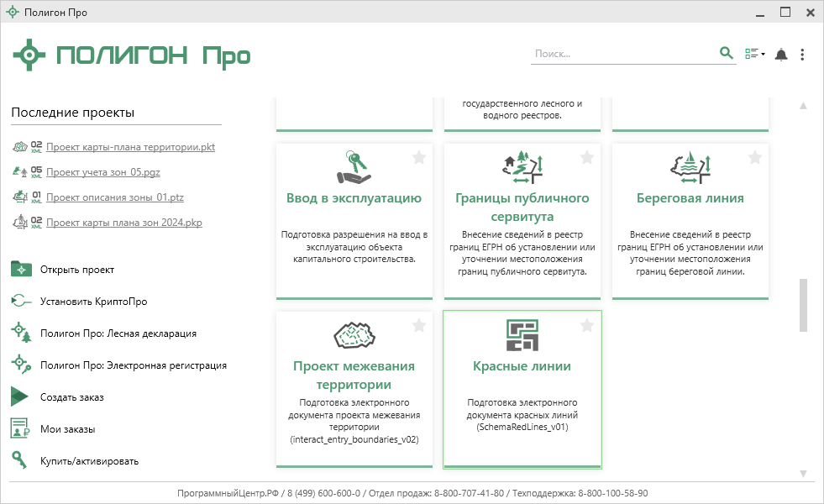Toggle favorite star on Береговая линия
The image size is (824, 504).
[755, 157]
